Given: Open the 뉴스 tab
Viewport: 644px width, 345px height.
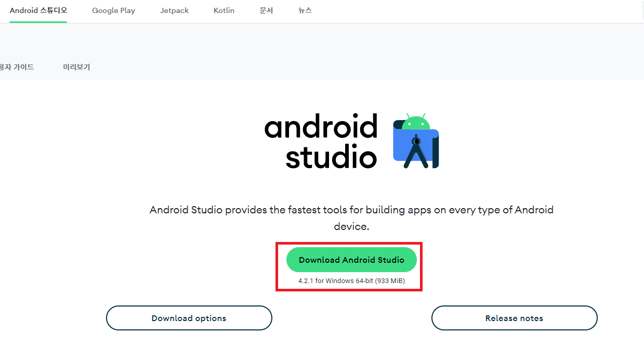Looking at the screenshot, I should (305, 10).
